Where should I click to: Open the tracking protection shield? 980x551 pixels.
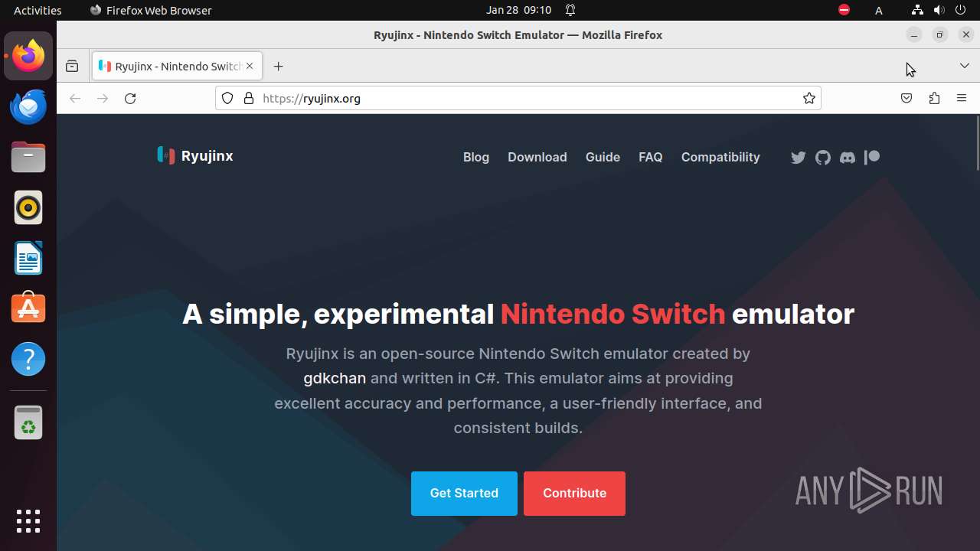point(227,98)
